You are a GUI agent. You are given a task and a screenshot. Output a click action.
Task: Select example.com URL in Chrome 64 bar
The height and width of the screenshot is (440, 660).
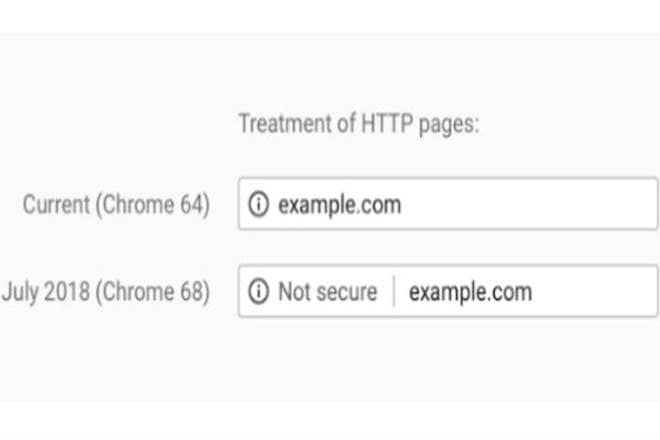(339, 206)
